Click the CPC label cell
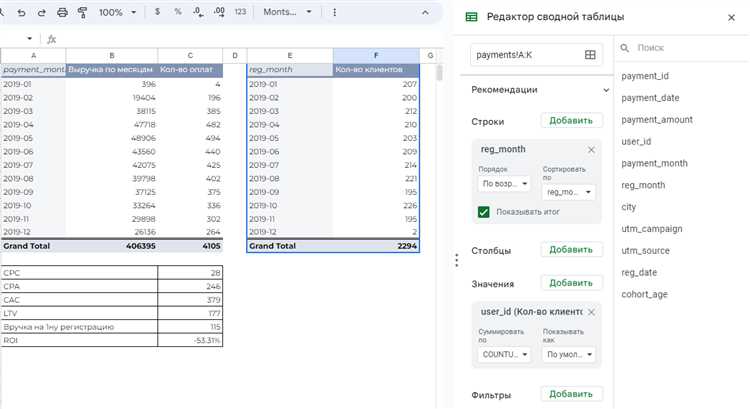This screenshot has height=409, width=750. [x=79, y=273]
